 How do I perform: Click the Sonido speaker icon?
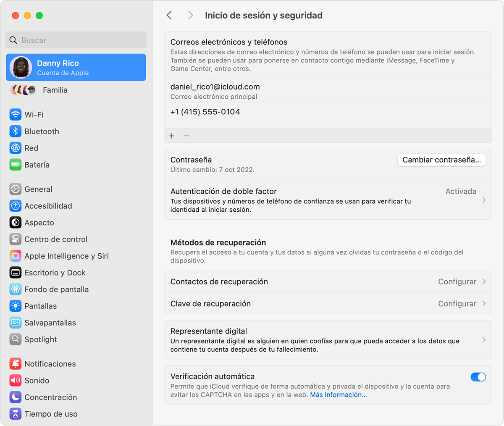[x=16, y=381]
